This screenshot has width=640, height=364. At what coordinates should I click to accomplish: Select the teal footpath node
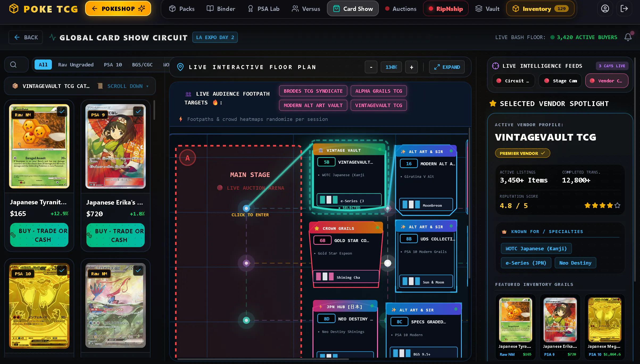pos(246,320)
